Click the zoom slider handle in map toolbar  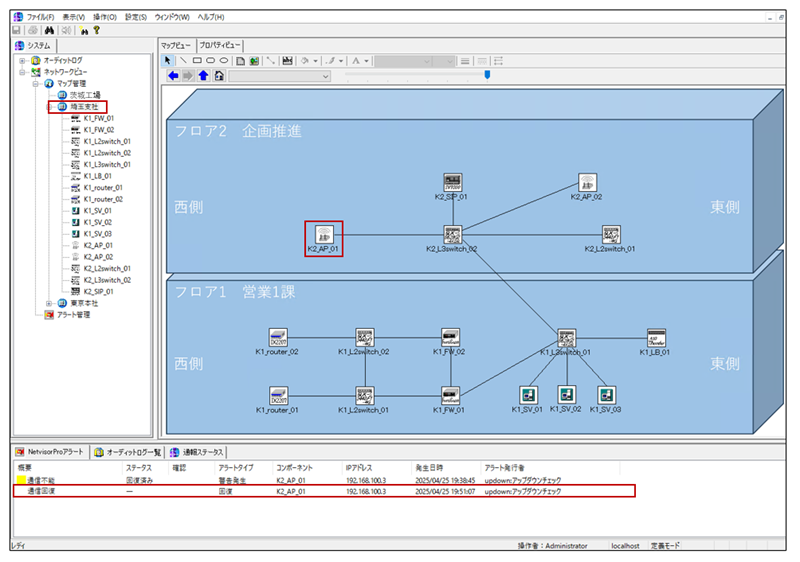point(487,74)
